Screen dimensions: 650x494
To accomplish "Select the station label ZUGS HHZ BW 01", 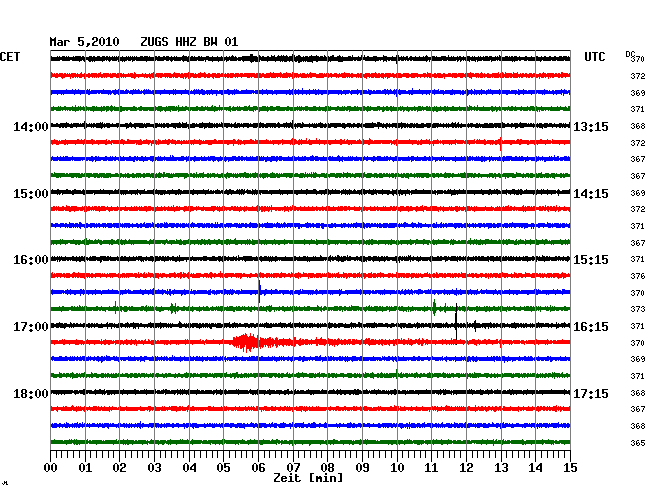I will click(x=189, y=42).
